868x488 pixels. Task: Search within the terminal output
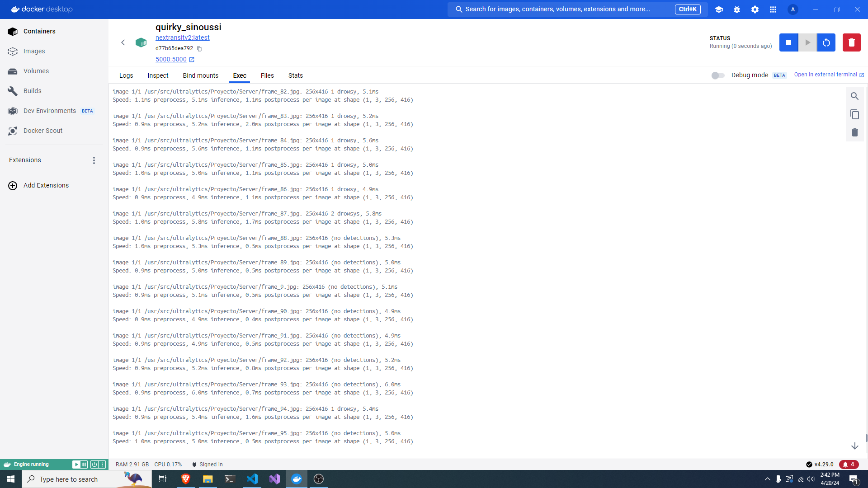(854, 96)
